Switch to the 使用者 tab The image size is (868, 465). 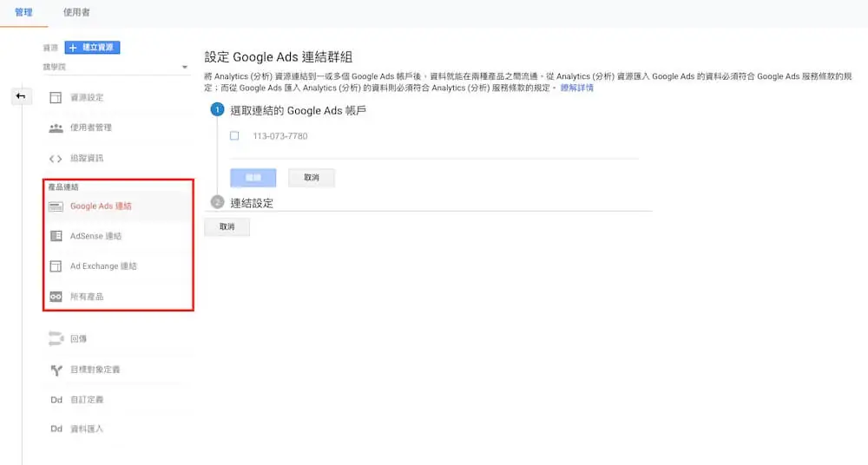76,12
